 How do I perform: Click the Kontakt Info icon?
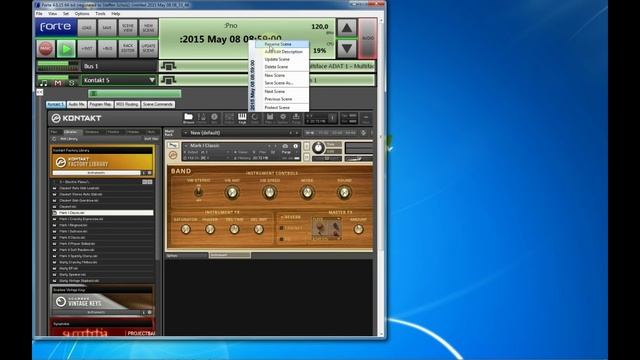214,118
